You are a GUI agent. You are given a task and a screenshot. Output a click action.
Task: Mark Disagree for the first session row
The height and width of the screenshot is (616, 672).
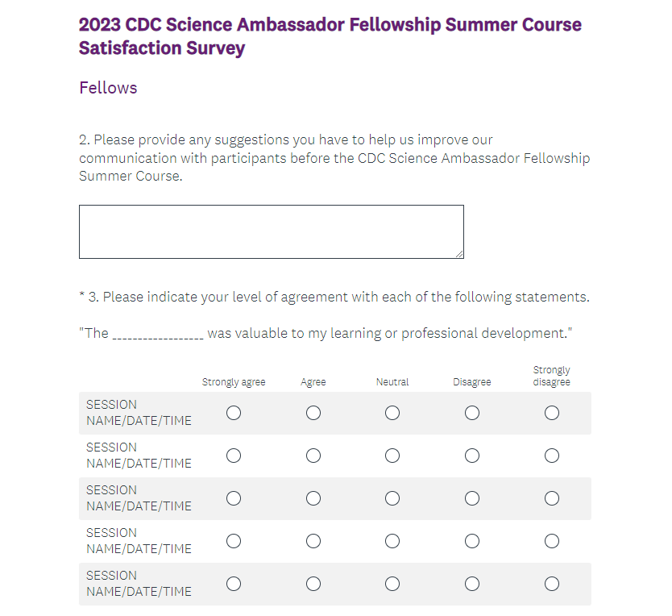(472, 413)
